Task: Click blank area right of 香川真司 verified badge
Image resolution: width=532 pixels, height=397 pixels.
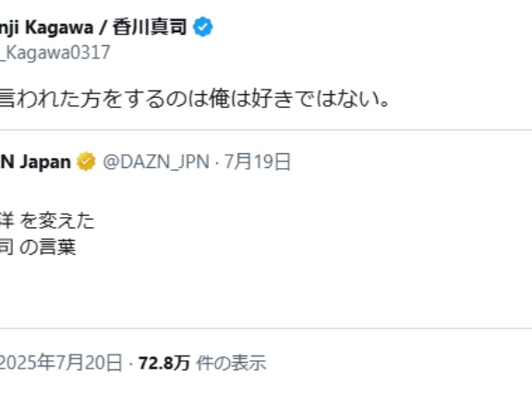Action: [373, 27]
